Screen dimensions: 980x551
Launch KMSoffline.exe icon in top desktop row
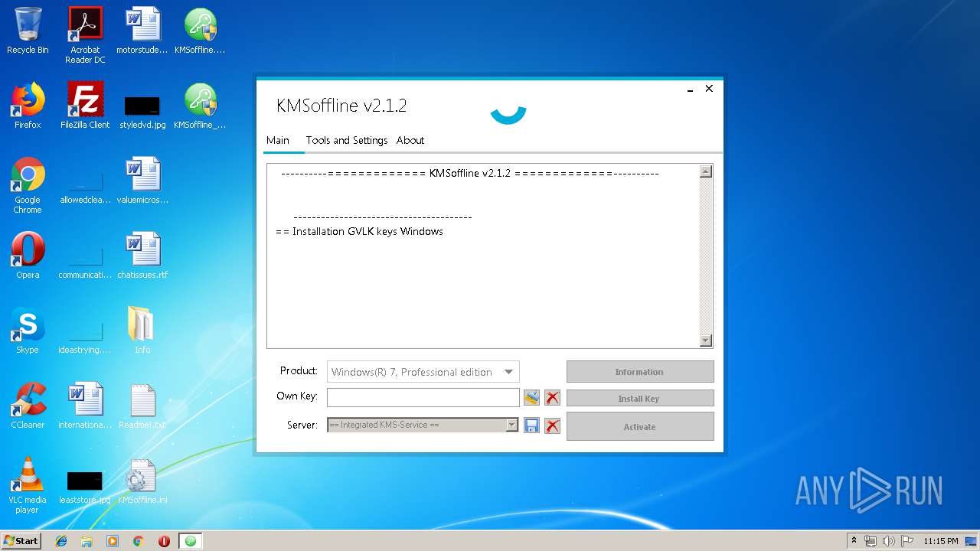(200, 31)
